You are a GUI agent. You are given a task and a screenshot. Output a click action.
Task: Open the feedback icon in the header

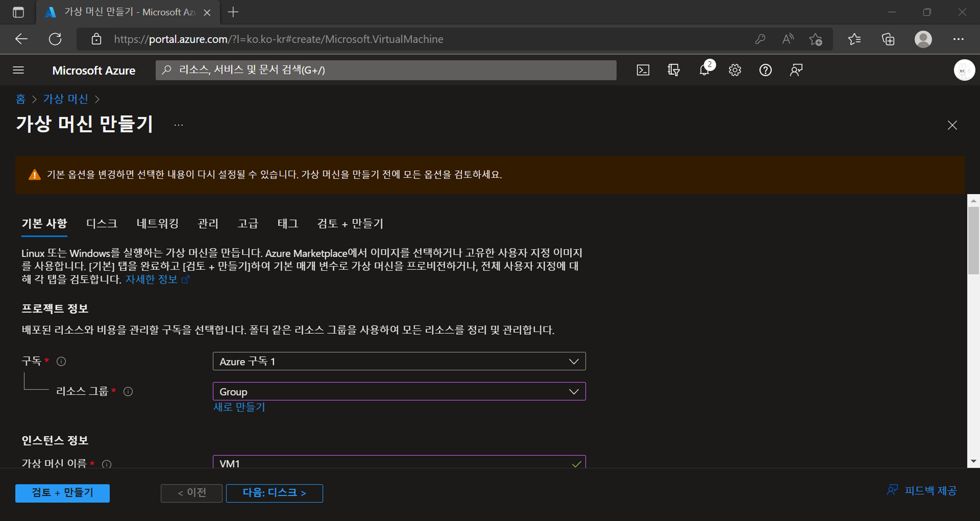click(x=796, y=70)
